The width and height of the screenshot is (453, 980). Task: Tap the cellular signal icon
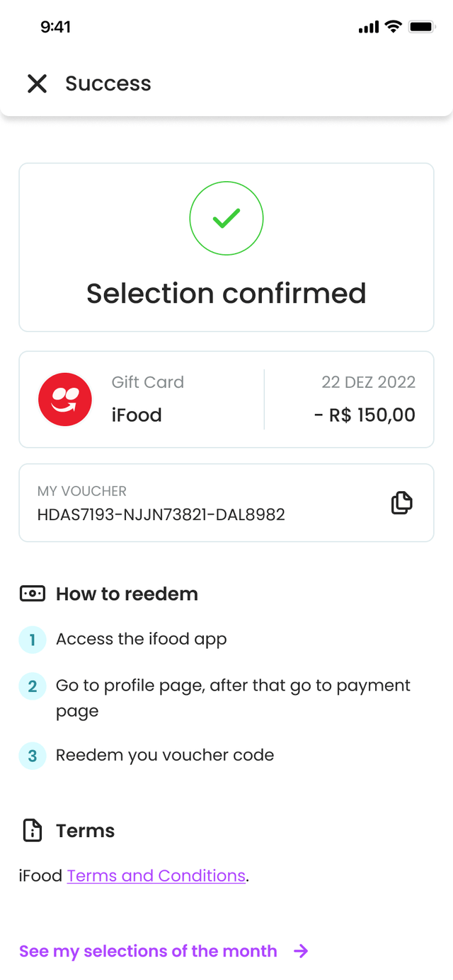pyautogui.click(x=369, y=28)
